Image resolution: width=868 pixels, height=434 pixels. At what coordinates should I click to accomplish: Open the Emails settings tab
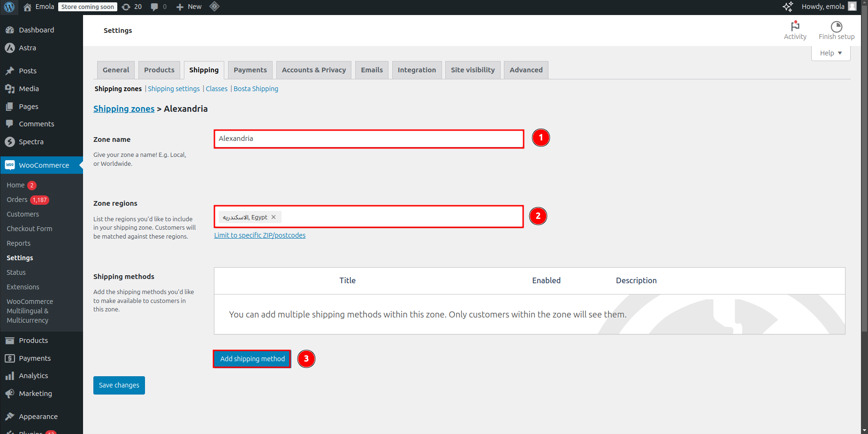point(372,70)
